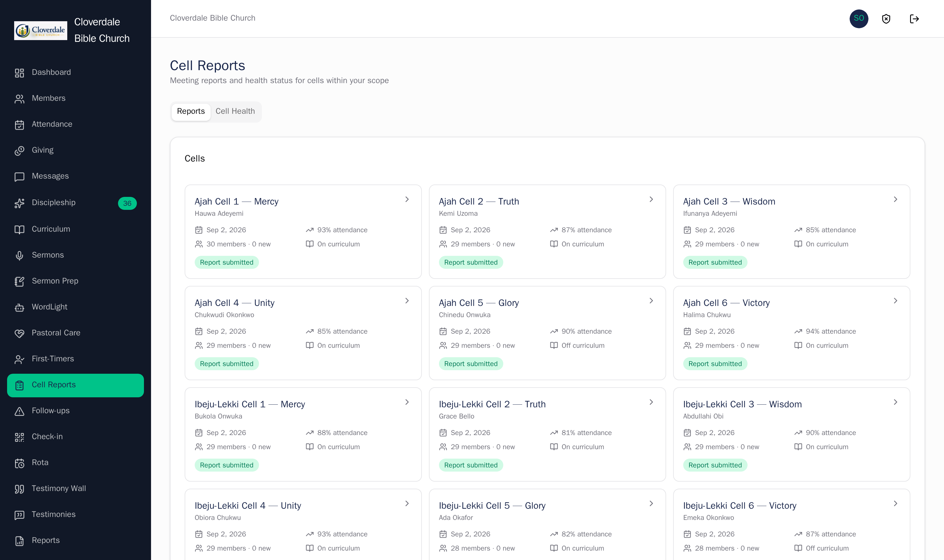Expand the Ajah Cell 5 — Glory chevron

[x=651, y=301]
